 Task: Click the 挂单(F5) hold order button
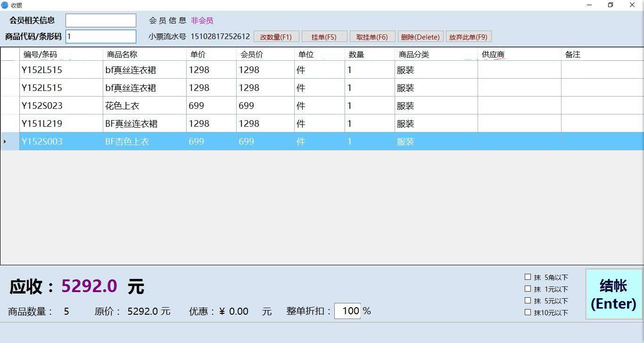coord(324,36)
